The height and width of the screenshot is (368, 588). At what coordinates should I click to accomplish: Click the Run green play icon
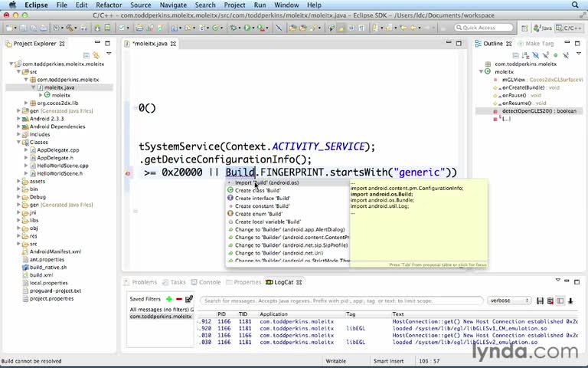pos(247,28)
